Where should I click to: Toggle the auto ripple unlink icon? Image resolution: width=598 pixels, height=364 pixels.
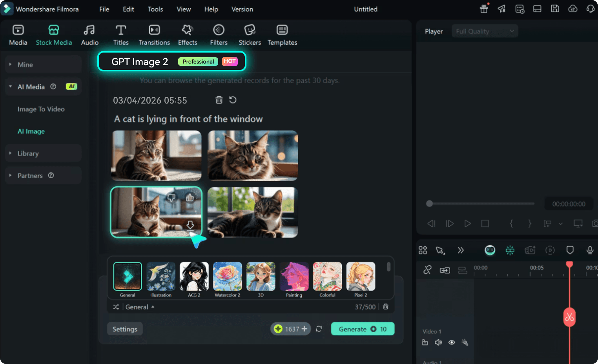click(x=427, y=270)
